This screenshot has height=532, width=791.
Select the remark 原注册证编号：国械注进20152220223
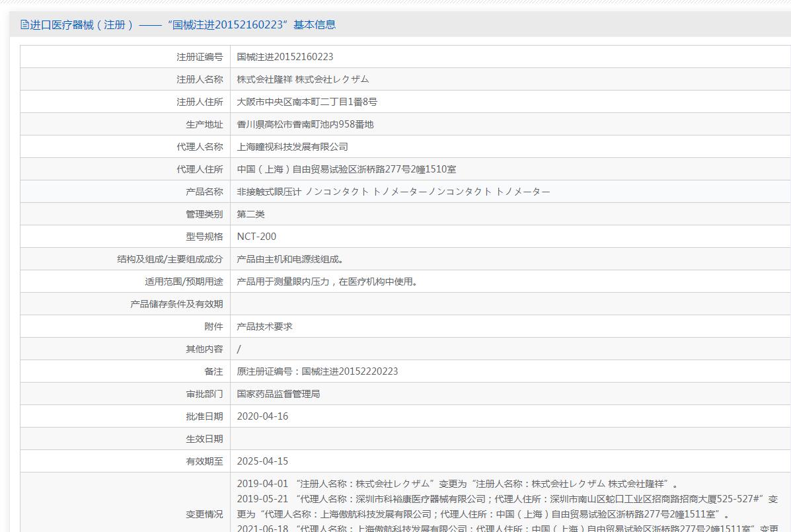tap(317, 371)
